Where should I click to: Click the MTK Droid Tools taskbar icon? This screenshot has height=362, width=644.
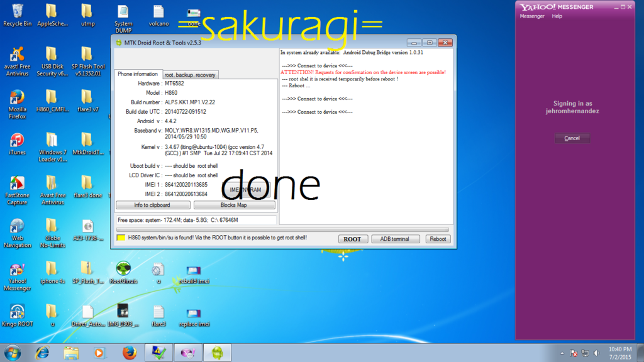tap(217, 353)
